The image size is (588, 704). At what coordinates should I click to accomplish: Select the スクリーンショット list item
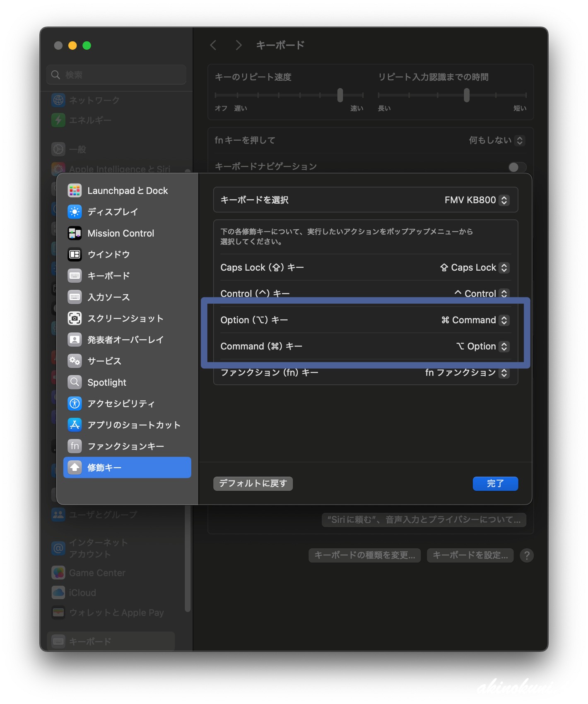pyautogui.click(x=127, y=318)
